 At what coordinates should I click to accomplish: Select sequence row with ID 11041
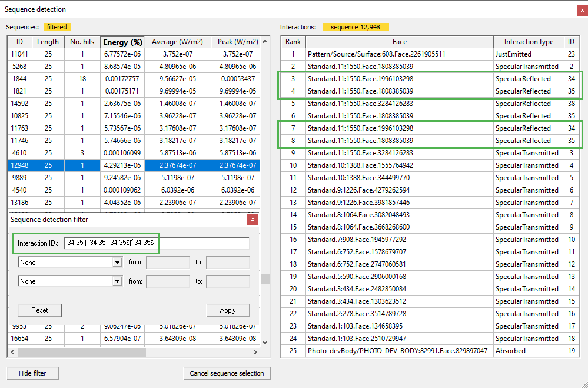tap(19, 54)
